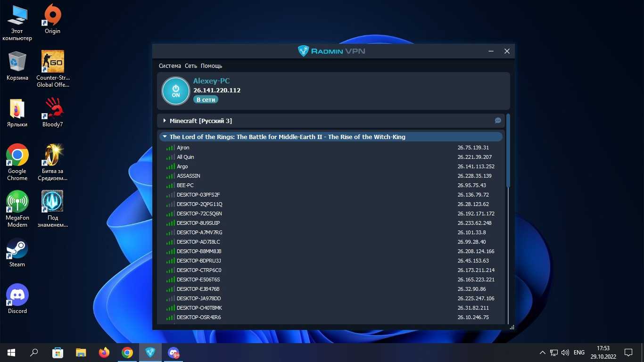Select the ASSASSIN peer
The height and width of the screenshot is (362, 644).
pos(330,176)
